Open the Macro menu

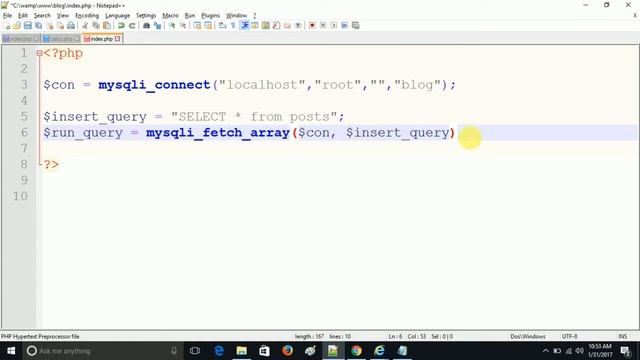170,16
